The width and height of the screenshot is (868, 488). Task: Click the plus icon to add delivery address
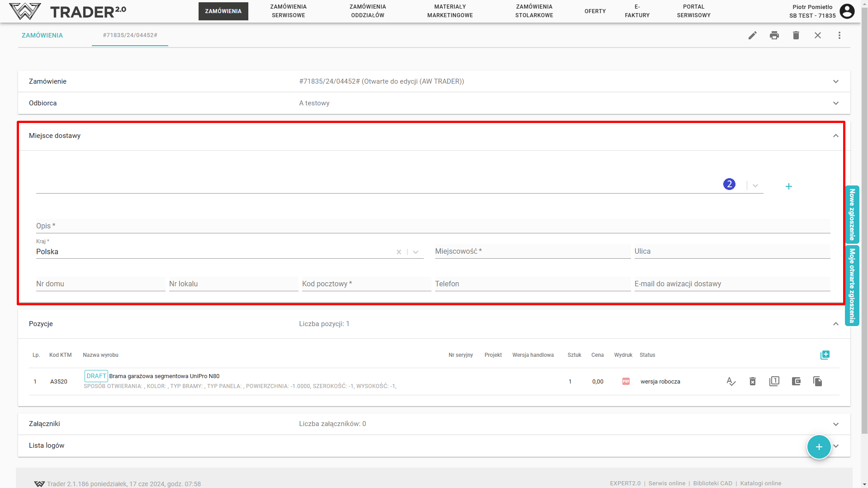point(788,186)
